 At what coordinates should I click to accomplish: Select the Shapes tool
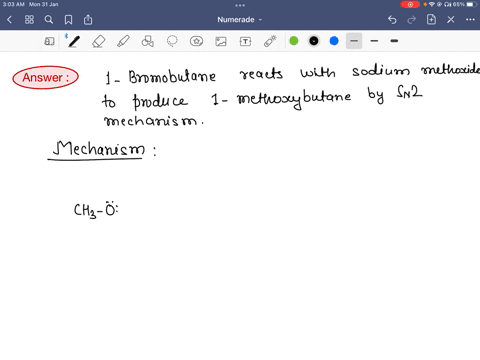pos(147,41)
